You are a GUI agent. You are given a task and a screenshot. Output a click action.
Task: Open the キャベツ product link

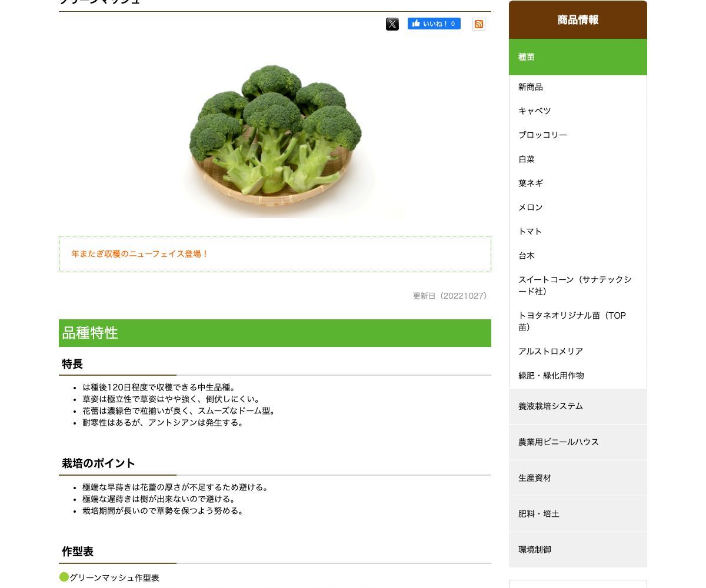tap(534, 111)
